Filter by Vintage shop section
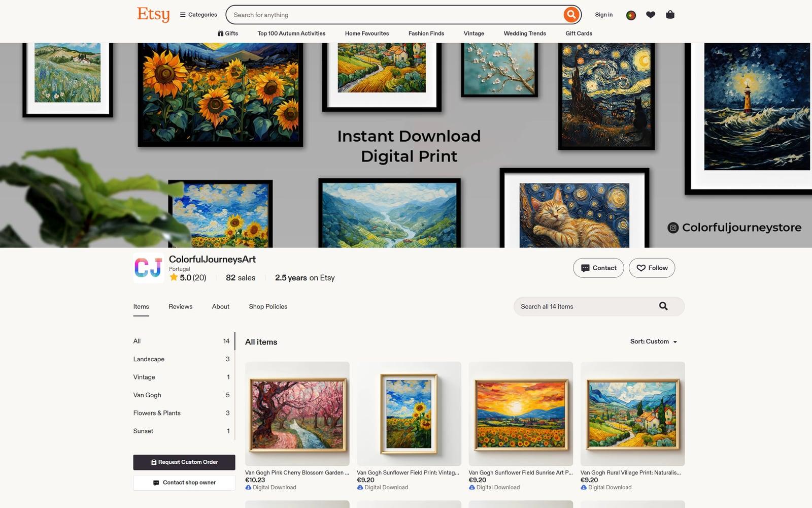The height and width of the screenshot is (508, 812). click(182, 377)
